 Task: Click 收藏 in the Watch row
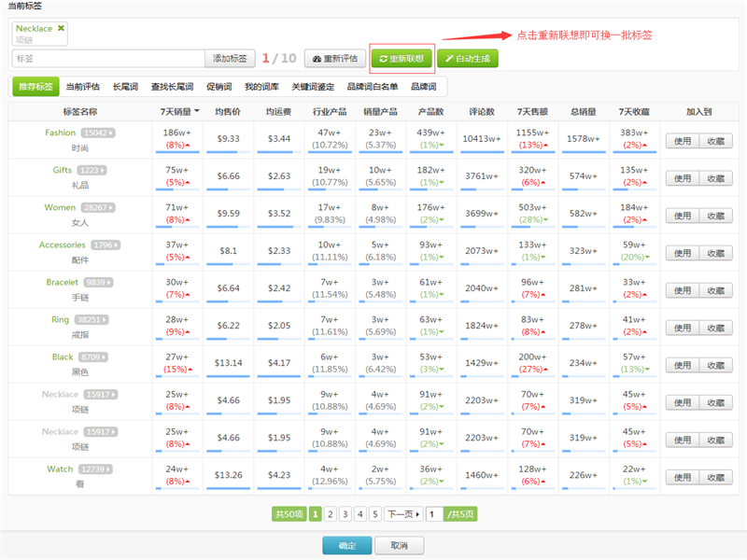tap(715, 478)
